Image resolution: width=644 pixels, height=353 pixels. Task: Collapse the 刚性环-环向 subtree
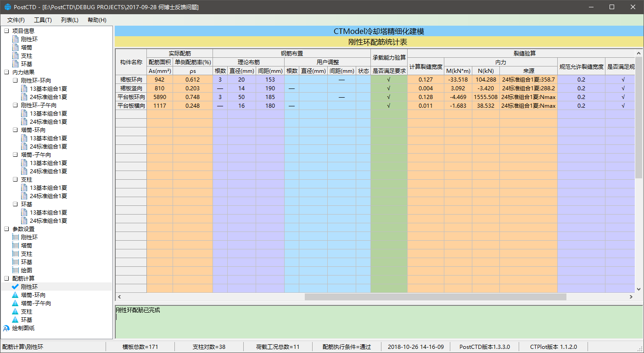point(15,81)
